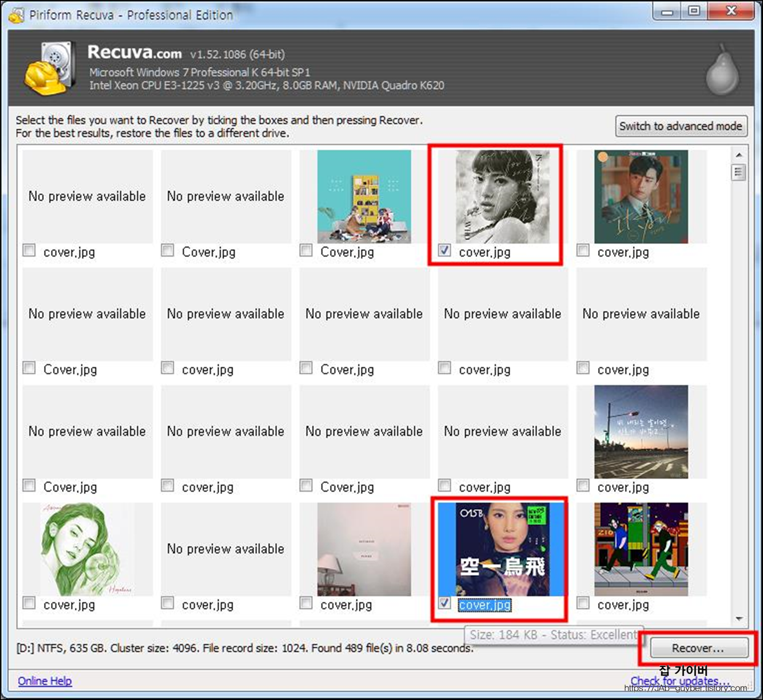763x700 pixels.
Task: Click the Recover... button
Action: click(x=699, y=648)
